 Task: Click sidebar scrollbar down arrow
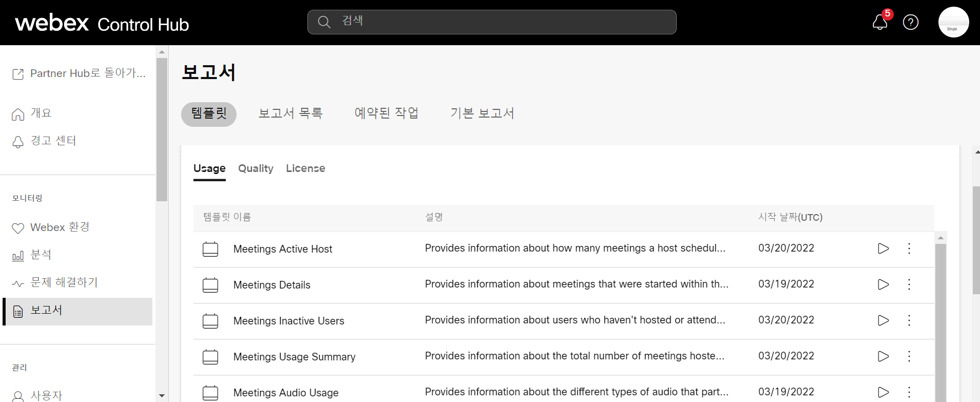(162, 396)
